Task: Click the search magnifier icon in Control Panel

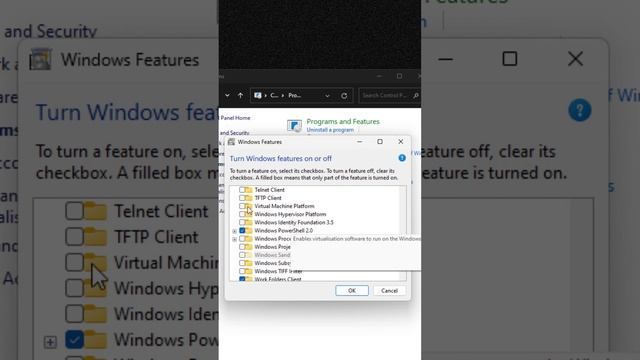Action: 416,96
